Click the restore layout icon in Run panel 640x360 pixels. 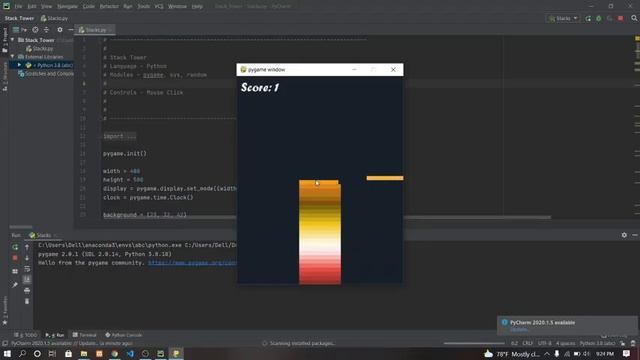(x=15, y=271)
